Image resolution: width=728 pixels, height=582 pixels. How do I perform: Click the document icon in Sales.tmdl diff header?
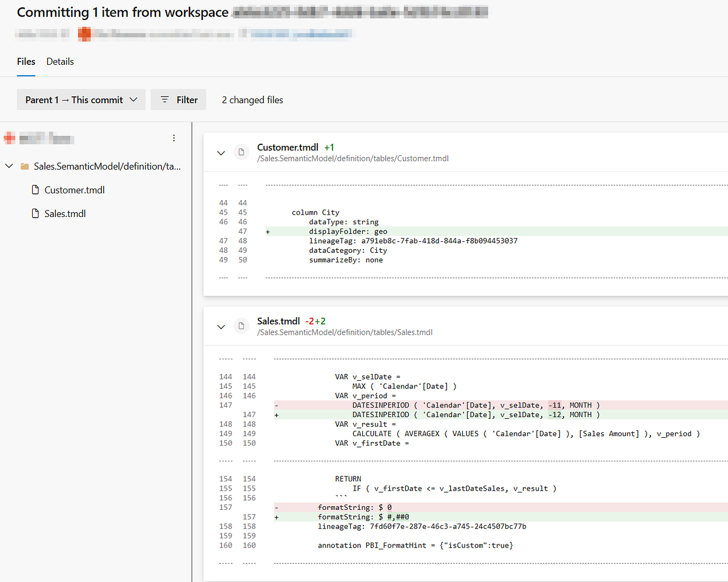[x=241, y=326]
